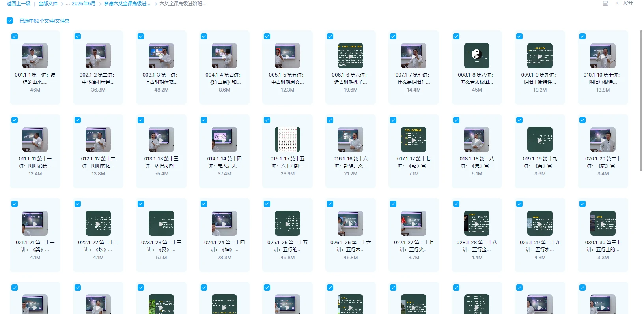Viewport: 644px width, 314px height.
Task: Click the view mode switch icon
Action: tap(605, 3)
